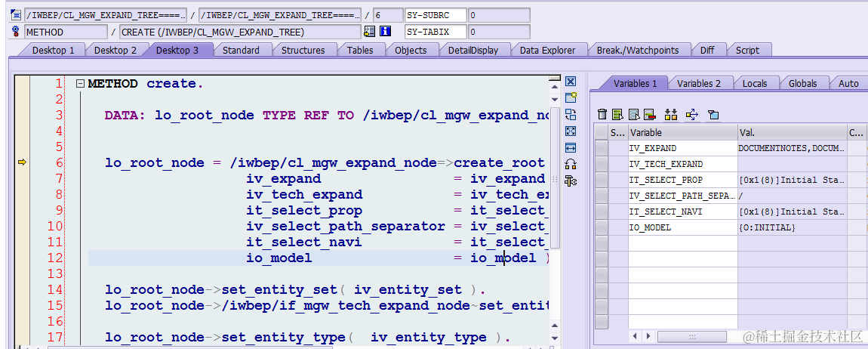Click the swap tool icon beside the editor
The width and height of the screenshot is (868, 349).
coord(571,115)
